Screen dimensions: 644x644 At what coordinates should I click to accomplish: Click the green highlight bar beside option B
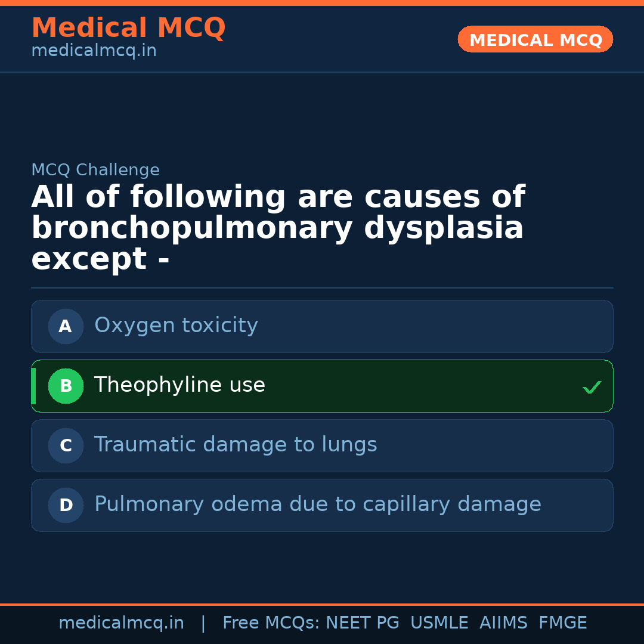coord(33,386)
